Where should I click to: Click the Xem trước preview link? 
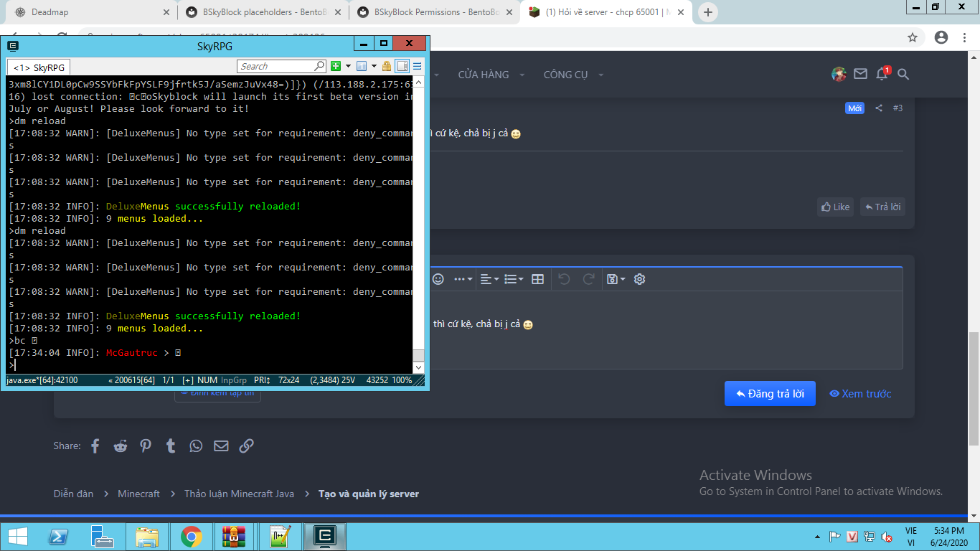pos(860,393)
